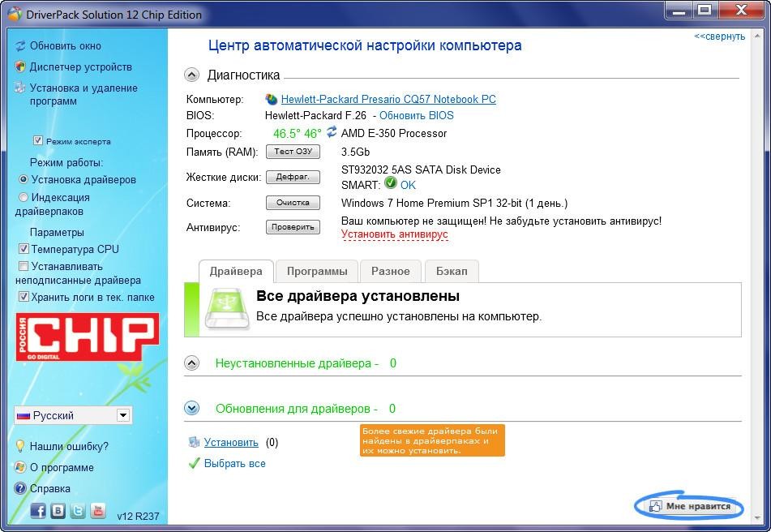771x532 pixels.
Task: Switch to the Разное tab
Action: (x=391, y=272)
